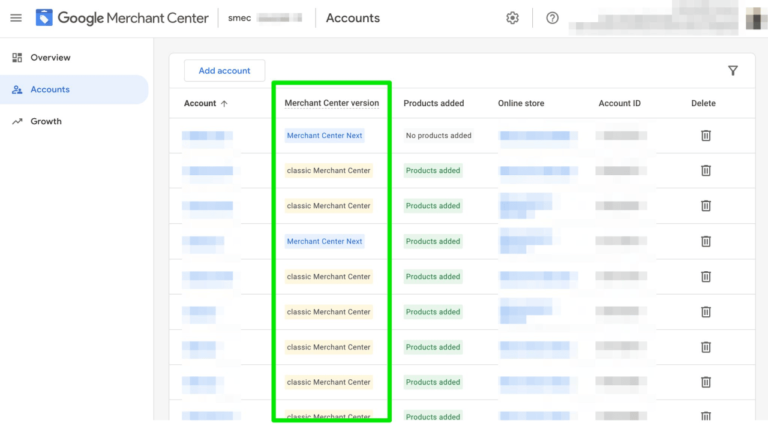Click the Growth trend icon in sidebar

pyautogui.click(x=17, y=121)
